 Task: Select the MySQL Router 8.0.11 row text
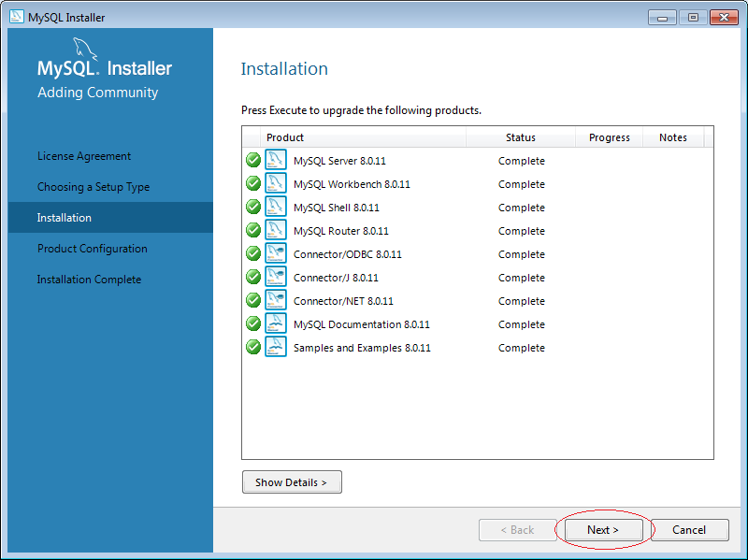tap(341, 231)
